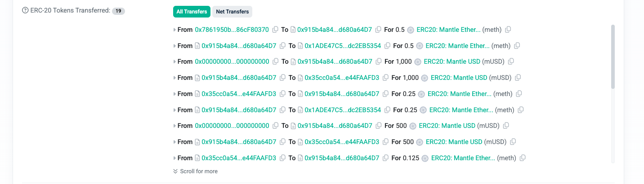644x184 pixels.
Task: Click the help icon beside ERC-20 Tokens Transferred
Action: click(25, 10)
